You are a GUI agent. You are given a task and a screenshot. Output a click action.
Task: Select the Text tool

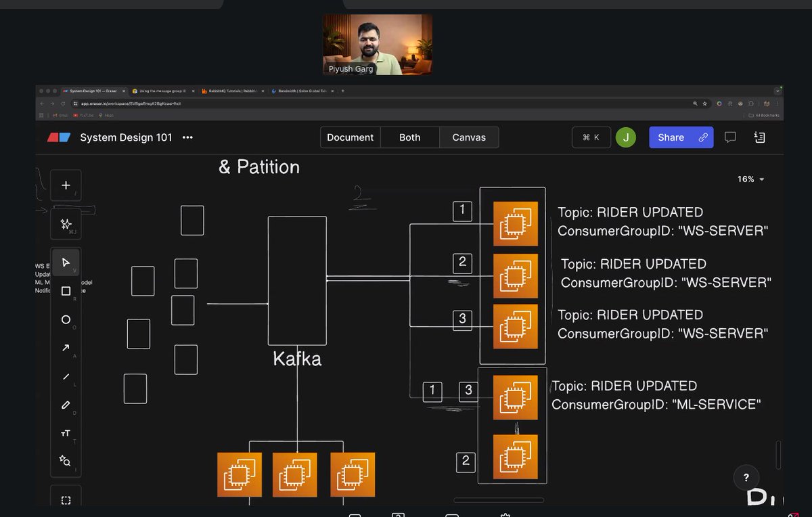coord(66,433)
